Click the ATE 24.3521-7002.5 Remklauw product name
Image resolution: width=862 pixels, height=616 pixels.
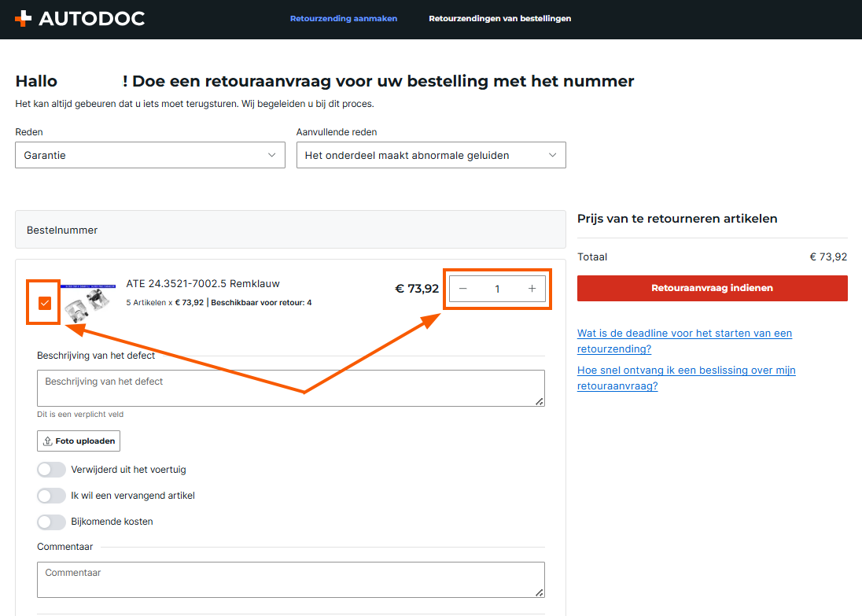coord(203,284)
